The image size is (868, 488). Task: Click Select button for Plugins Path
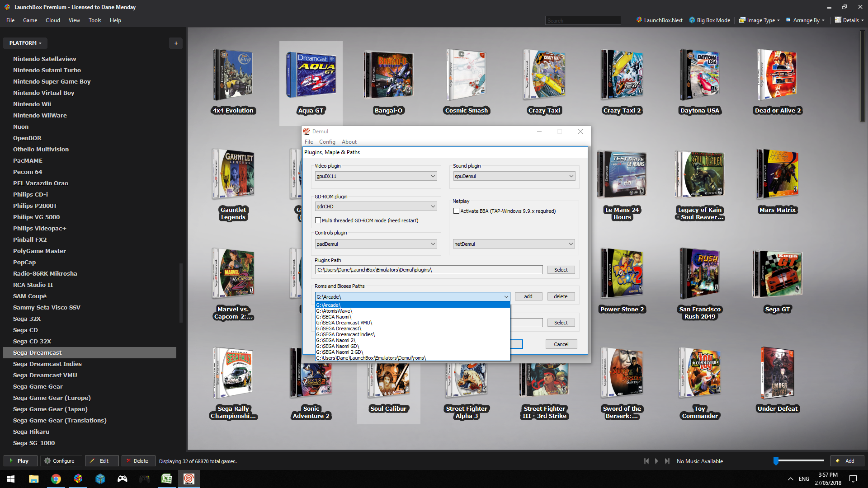(x=561, y=270)
